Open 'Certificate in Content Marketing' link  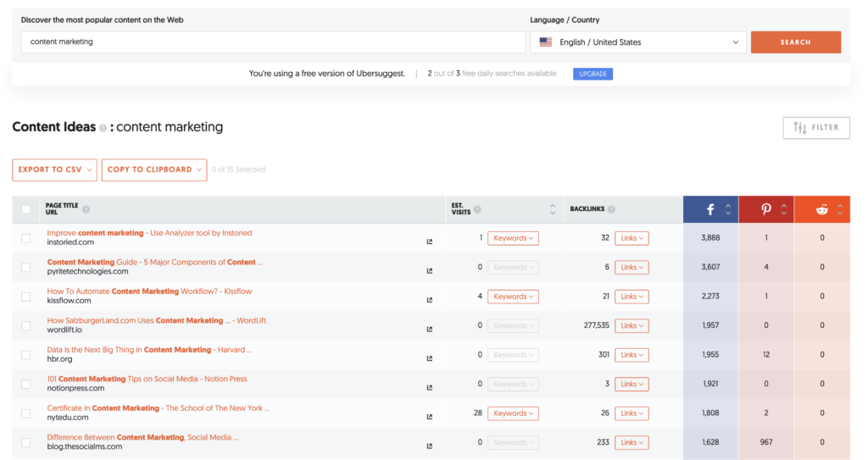(x=159, y=408)
